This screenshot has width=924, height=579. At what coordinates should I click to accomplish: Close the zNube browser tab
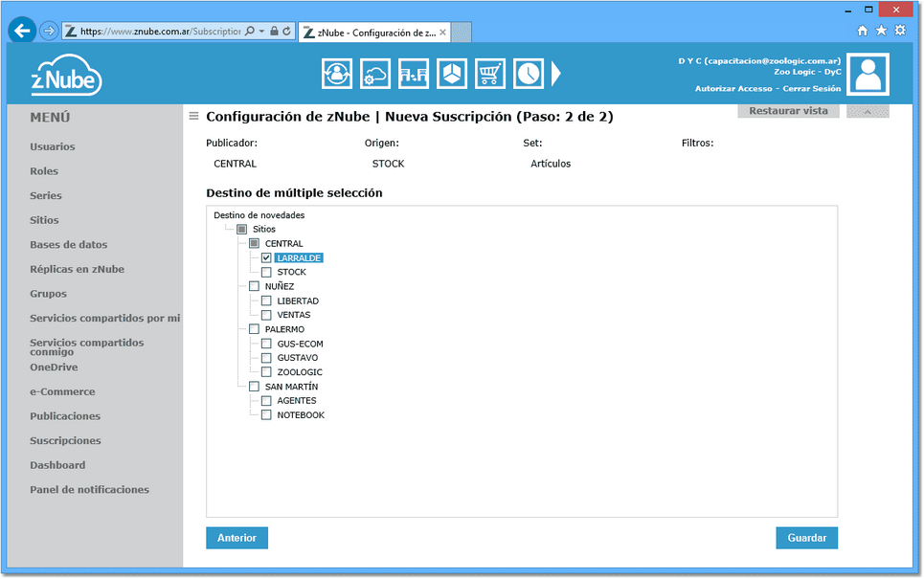click(x=442, y=33)
